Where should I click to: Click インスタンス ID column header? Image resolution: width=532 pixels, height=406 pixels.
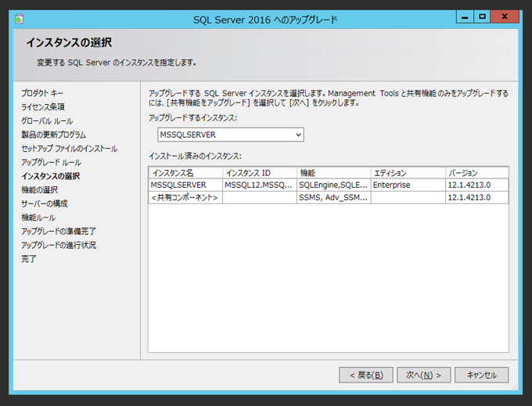260,173
